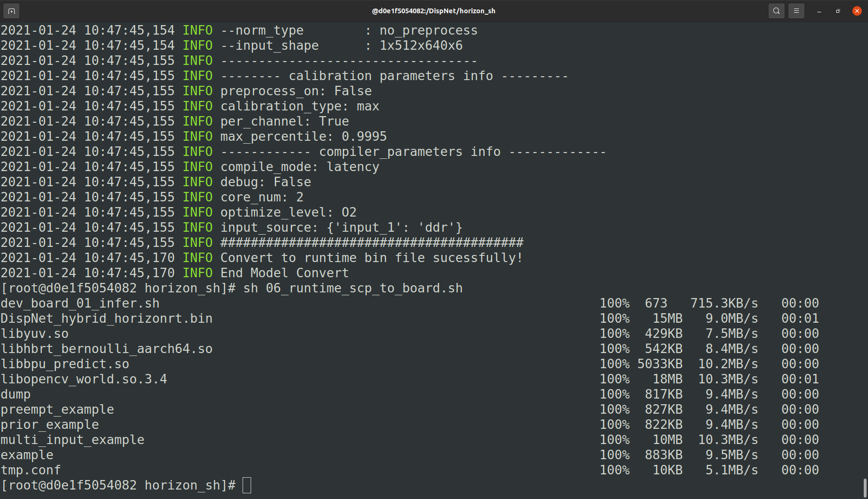Screen dimensions: 868x499
Task: Open the hamburger menu in title bar
Action: [796, 11]
